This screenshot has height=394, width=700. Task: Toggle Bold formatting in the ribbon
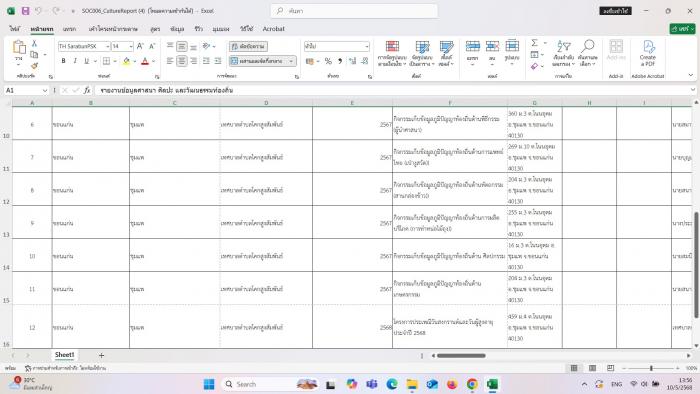tap(63, 61)
